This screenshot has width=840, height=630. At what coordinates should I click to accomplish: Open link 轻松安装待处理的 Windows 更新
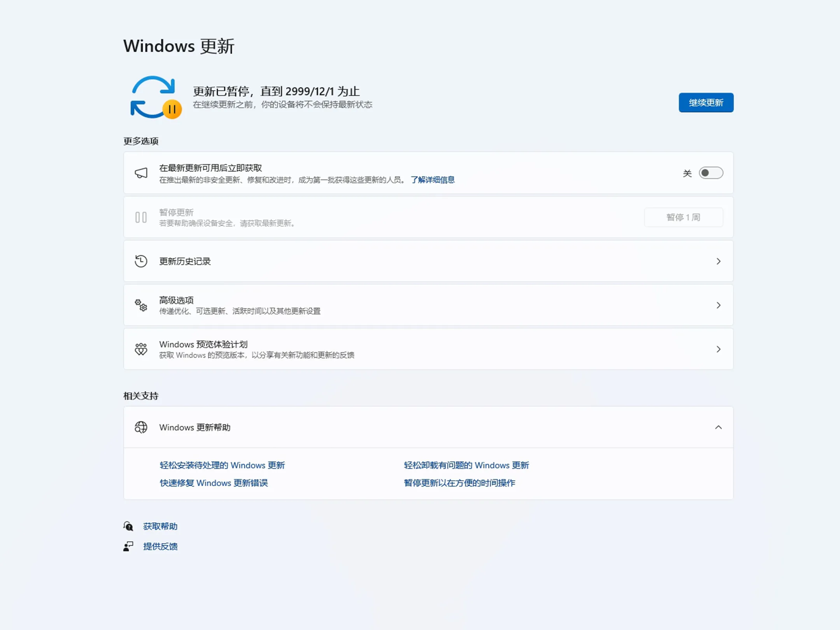pos(222,465)
